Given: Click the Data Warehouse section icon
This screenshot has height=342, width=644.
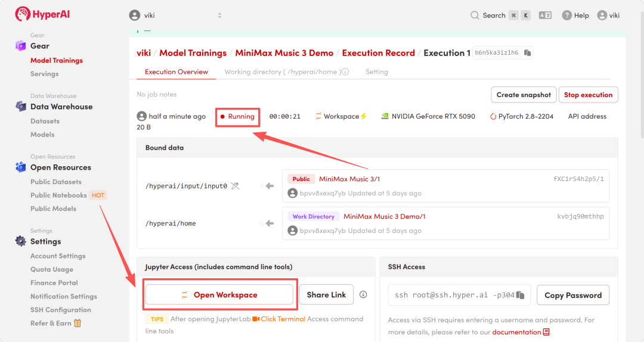Looking at the screenshot, I should [20, 106].
